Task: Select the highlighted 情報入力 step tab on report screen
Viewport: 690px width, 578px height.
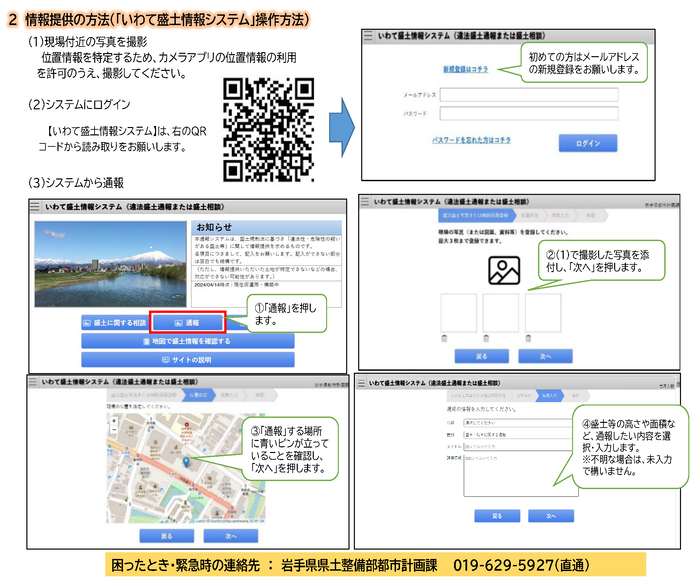Action: (x=549, y=395)
